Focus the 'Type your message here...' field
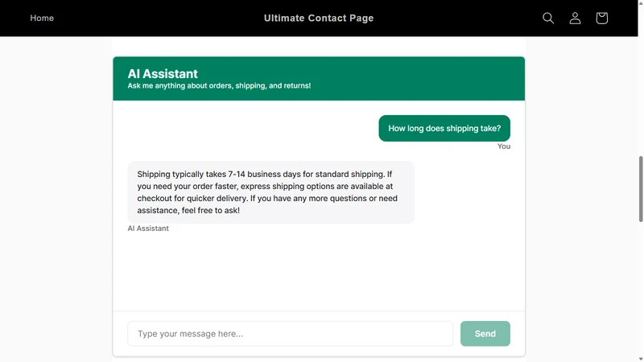Image resolution: width=644 pixels, height=362 pixels. coord(290,333)
